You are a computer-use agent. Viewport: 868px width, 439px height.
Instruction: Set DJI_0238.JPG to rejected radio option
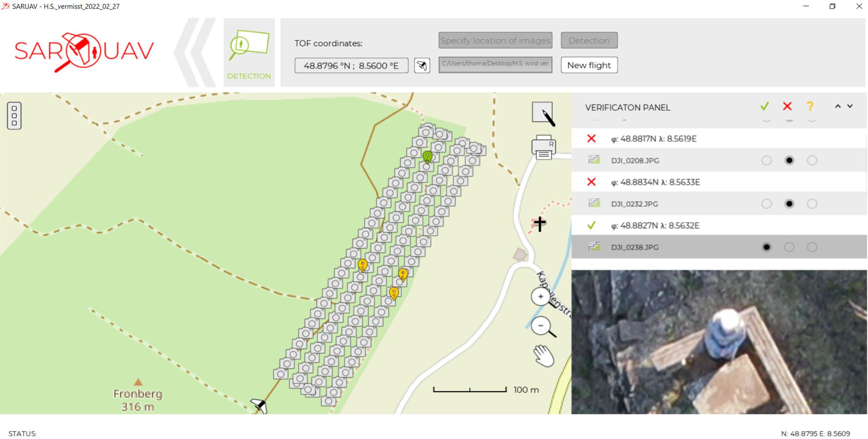[x=789, y=247]
